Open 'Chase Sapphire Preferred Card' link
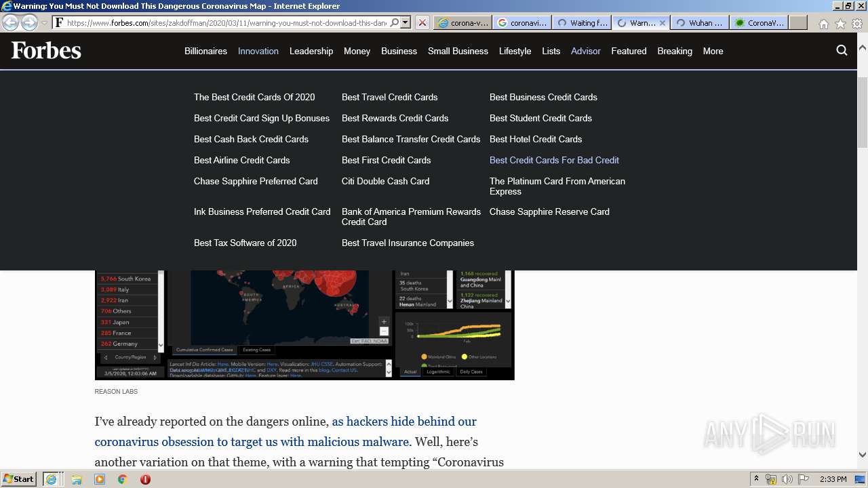 256,181
